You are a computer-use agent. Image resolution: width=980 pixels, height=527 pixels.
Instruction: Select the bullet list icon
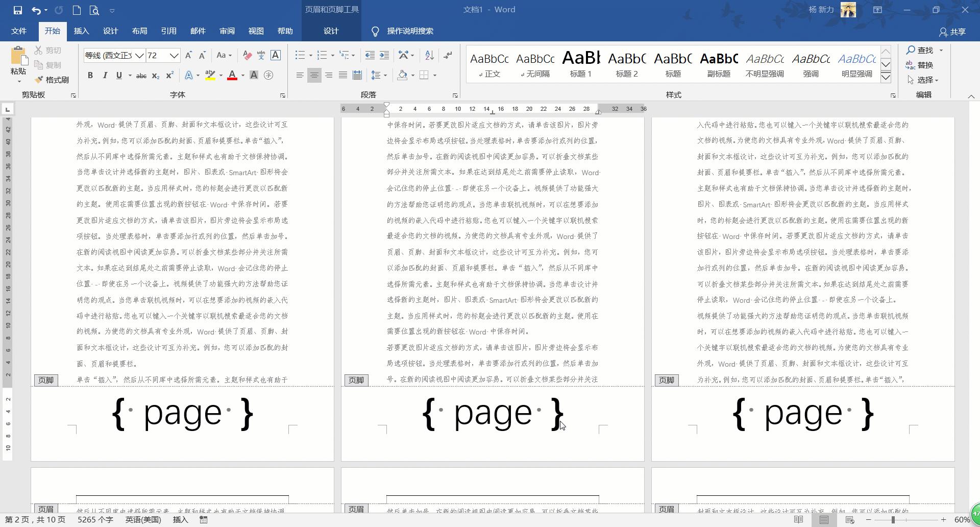click(x=300, y=55)
